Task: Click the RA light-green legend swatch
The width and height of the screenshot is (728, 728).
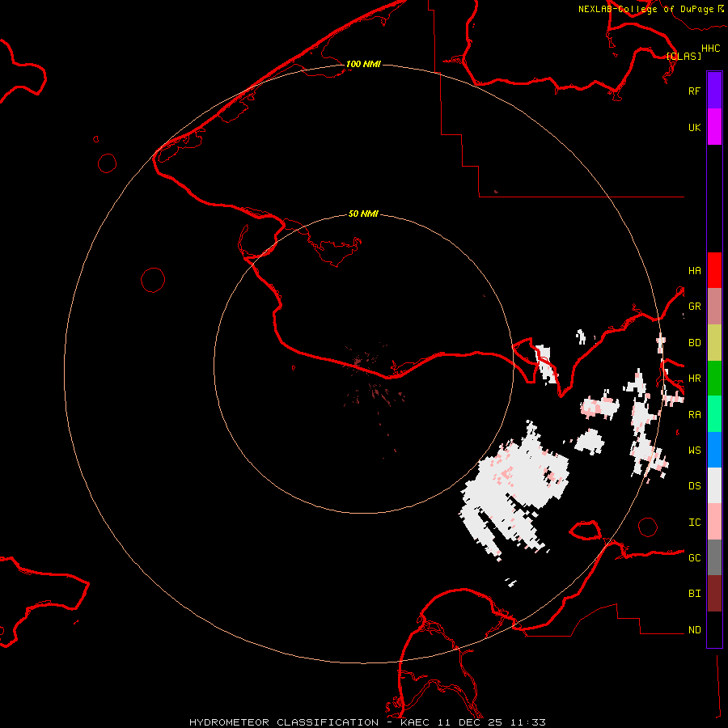Action: coord(714,414)
